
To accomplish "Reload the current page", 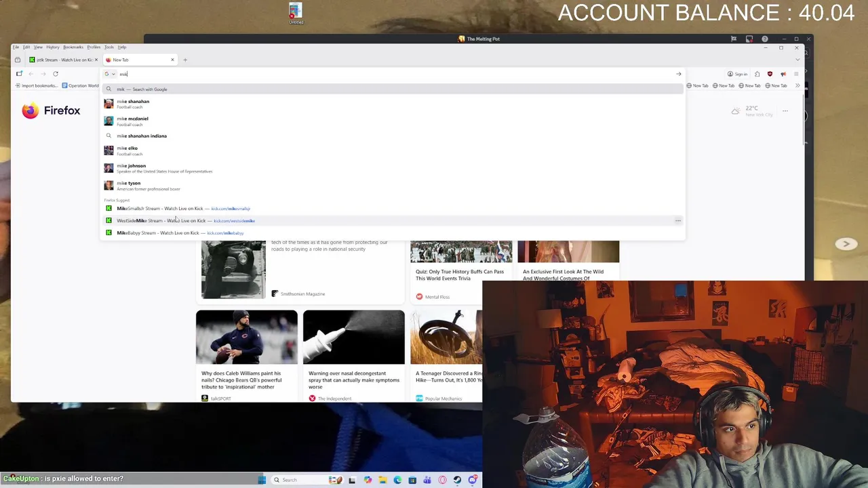I will tap(56, 74).
